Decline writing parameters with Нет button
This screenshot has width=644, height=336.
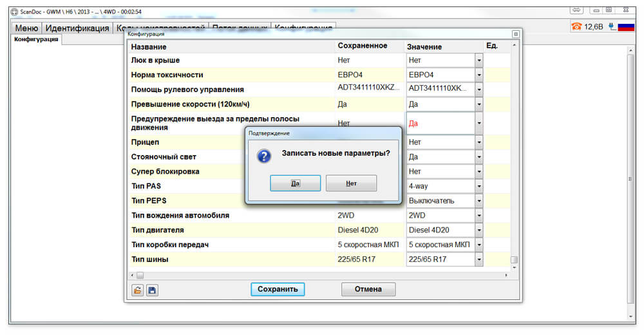(351, 183)
